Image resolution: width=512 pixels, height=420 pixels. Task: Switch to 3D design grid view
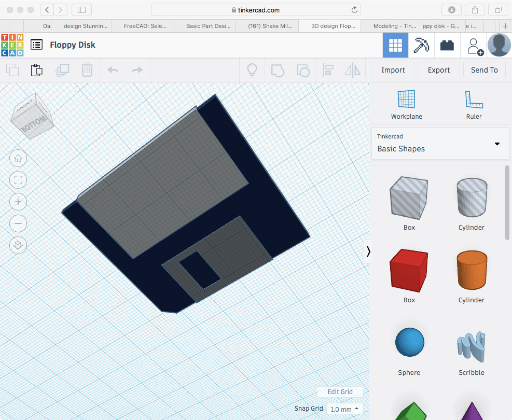[395, 46]
